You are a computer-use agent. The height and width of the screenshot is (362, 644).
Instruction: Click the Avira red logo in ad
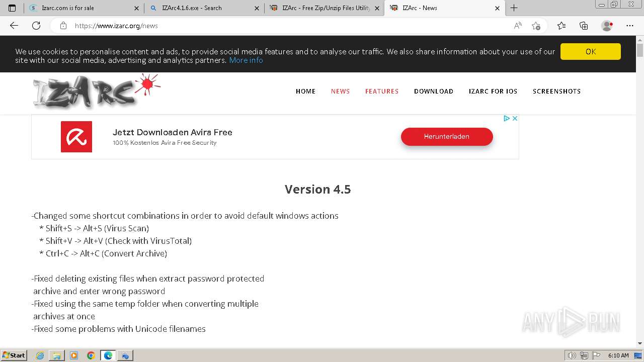(76, 137)
